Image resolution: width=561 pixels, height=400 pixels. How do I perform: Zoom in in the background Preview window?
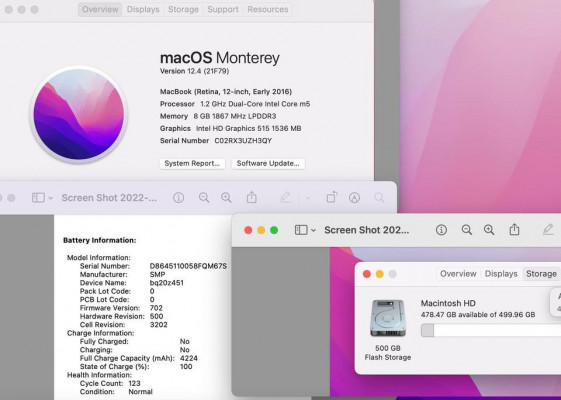(x=226, y=197)
